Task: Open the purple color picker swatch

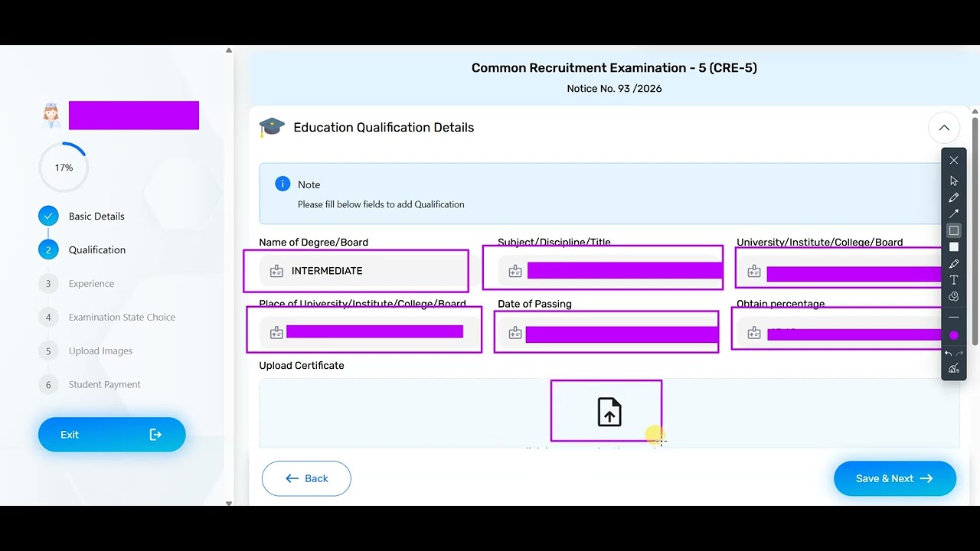Action: point(954,335)
